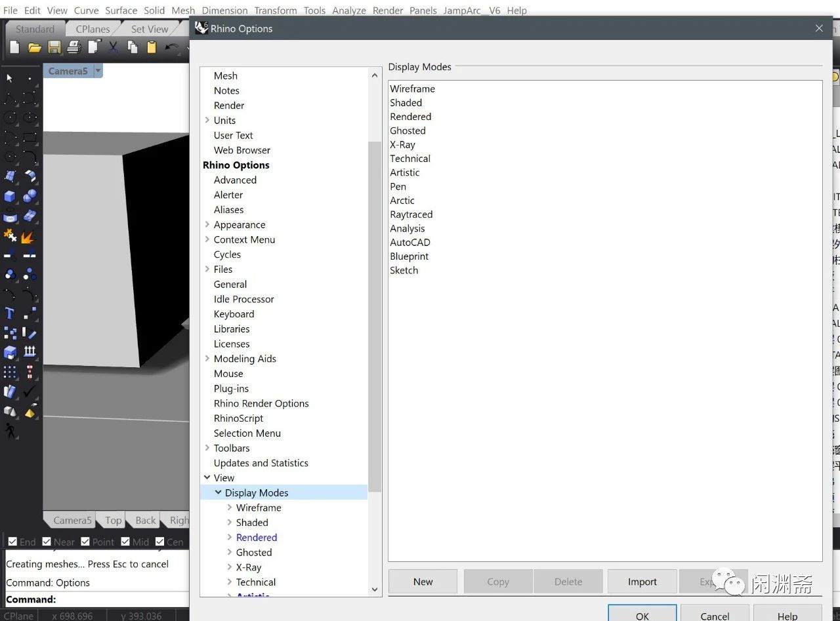Open the Curve menu
Viewport: 840px width, 621px height.
(x=87, y=10)
